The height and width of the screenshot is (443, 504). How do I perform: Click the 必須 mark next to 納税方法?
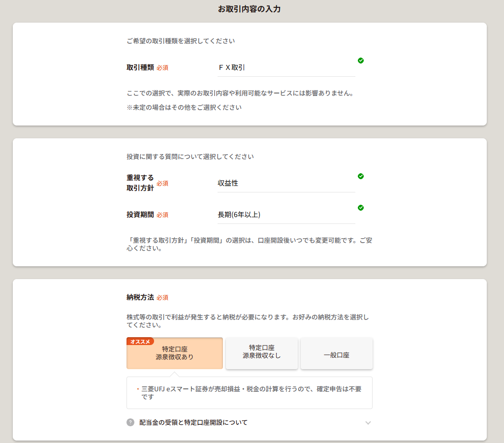tap(162, 298)
